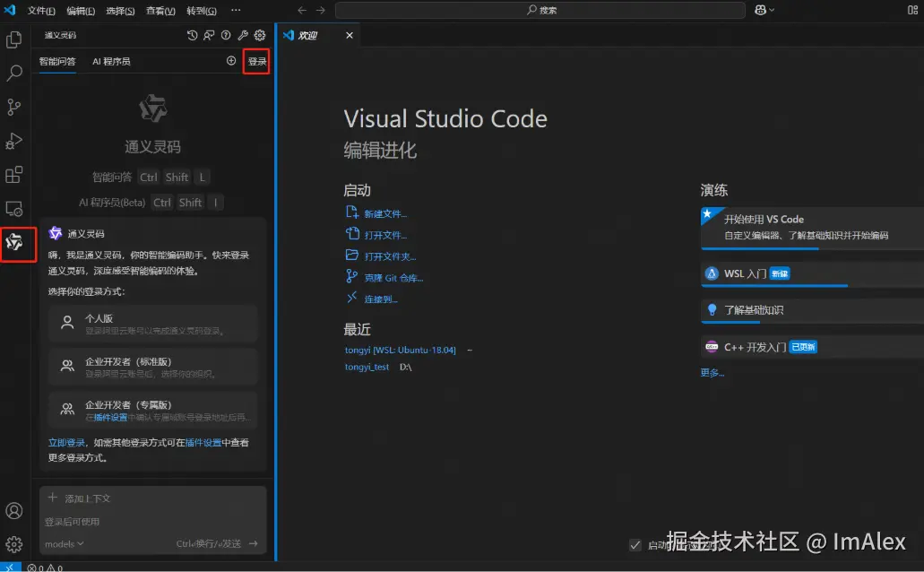924x572 pixels.
Task: Open the 转到(G) menu
Action: (x=202, y=11)
